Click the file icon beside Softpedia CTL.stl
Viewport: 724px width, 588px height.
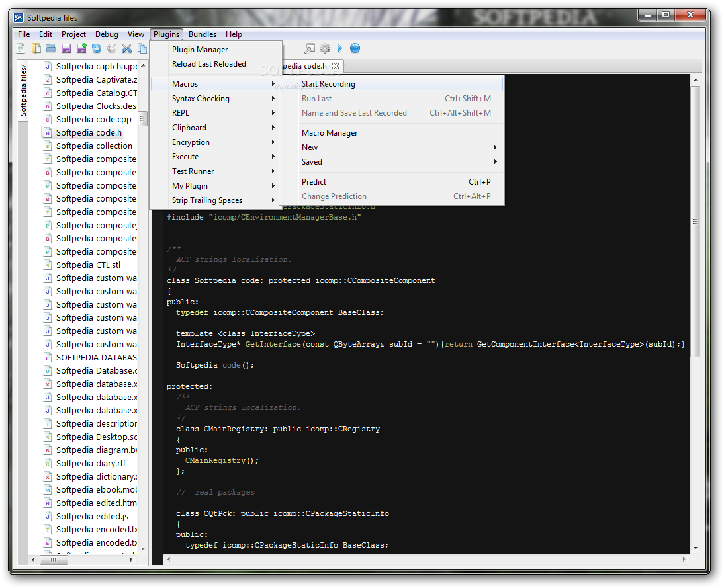pos(48,265)
